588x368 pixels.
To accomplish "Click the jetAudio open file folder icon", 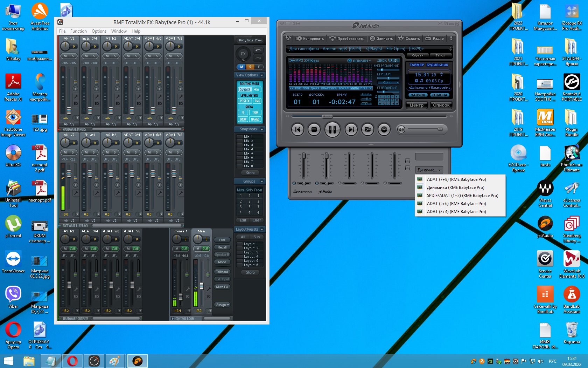I will click(367, 130).
